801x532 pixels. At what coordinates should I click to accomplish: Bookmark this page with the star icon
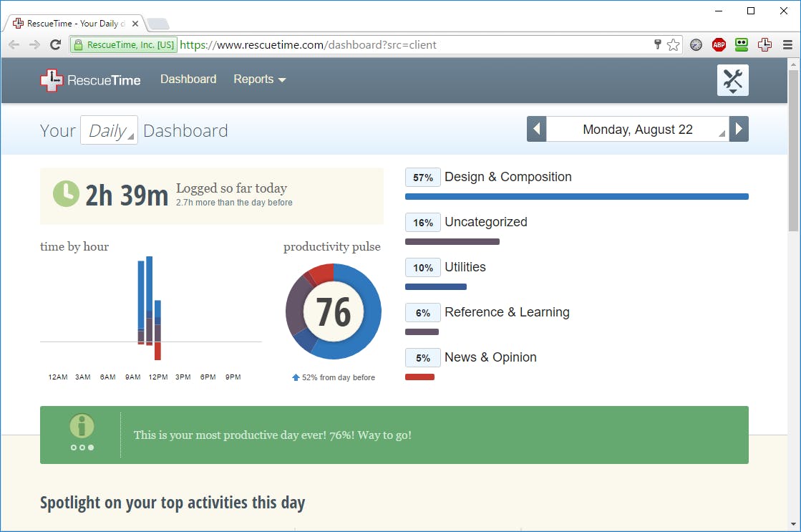coord(674,45)
